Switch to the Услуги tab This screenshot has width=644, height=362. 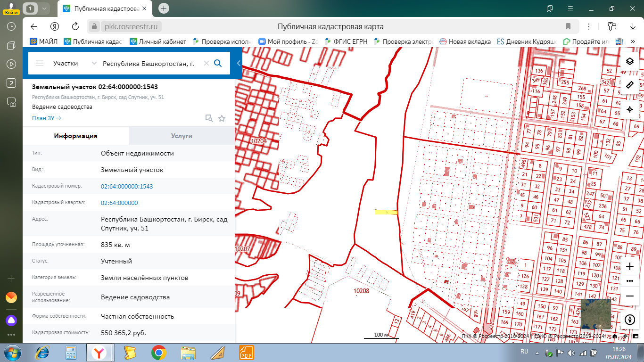click(182, 136)
